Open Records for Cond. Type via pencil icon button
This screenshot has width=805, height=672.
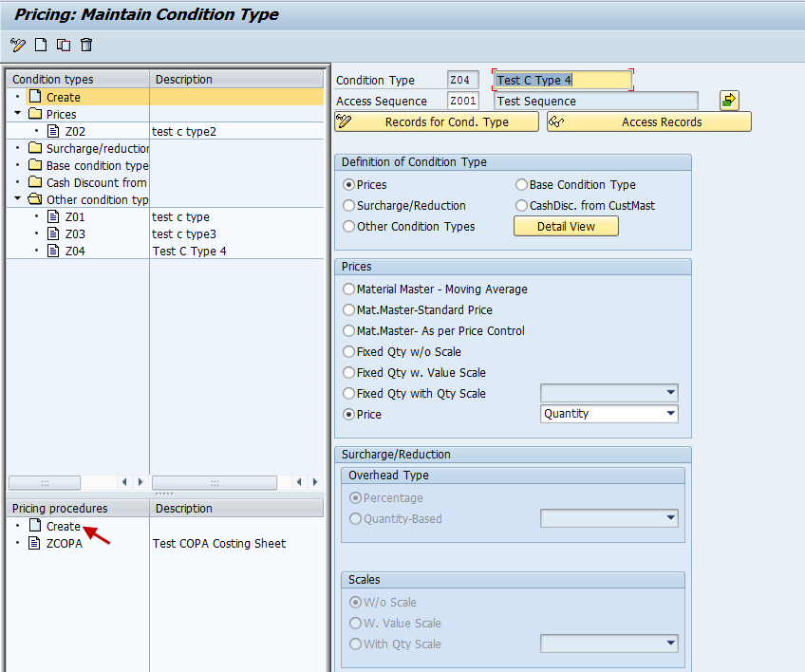[x=346, y=121]
